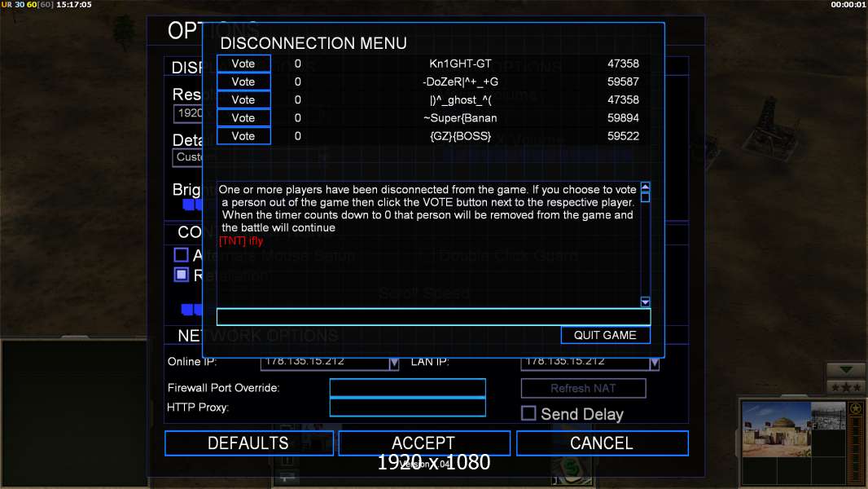Click the LAN IP address value
Image resolution: width=868 pixels, height=489 pixels.
(x=565, y=361)
